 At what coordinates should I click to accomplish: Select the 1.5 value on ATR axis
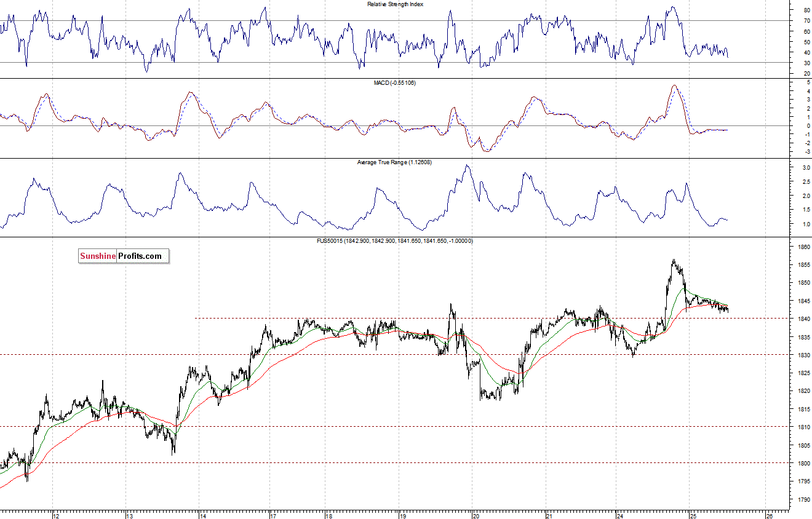pyautogui.click(x=805, y=210)
